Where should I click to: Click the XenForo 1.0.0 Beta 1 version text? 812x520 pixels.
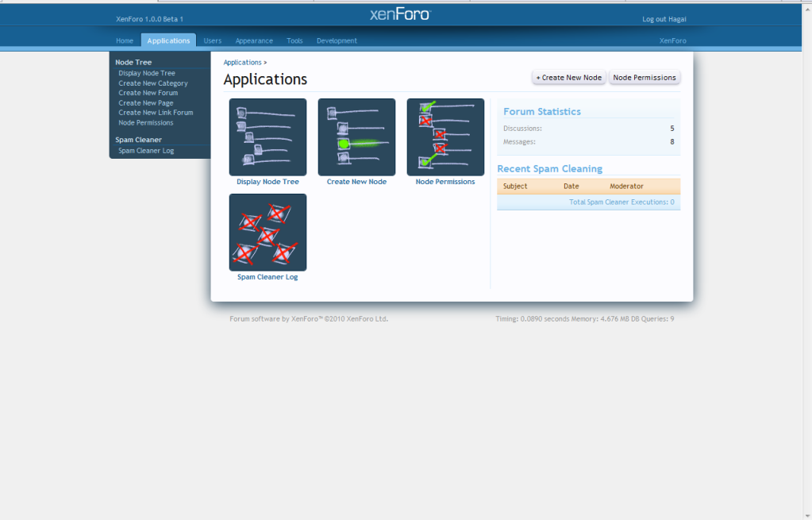(150, 19)
